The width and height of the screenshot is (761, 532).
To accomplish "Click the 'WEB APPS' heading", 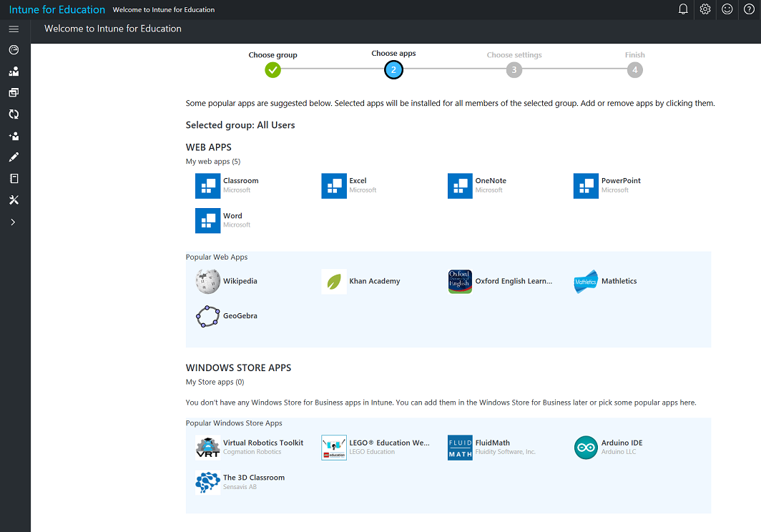I will coord(209,147).
